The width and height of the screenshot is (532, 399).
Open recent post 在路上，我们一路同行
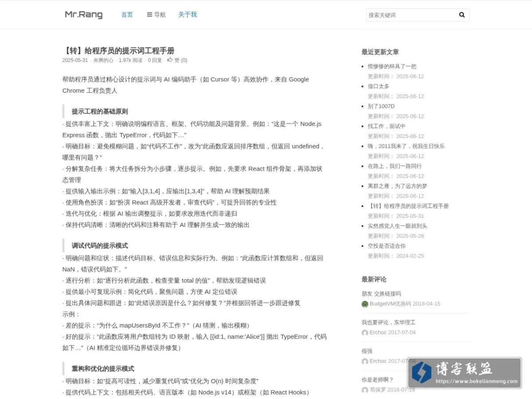tap(395, 166)
